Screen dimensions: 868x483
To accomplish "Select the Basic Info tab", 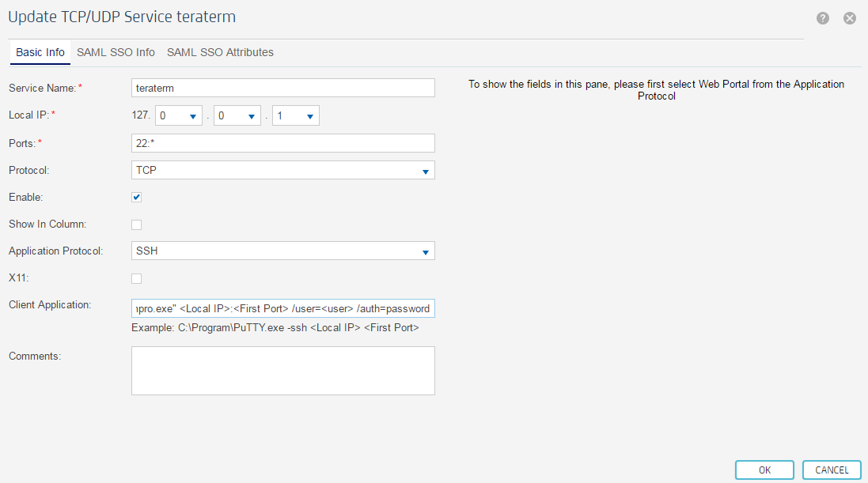I will (40, 53).
